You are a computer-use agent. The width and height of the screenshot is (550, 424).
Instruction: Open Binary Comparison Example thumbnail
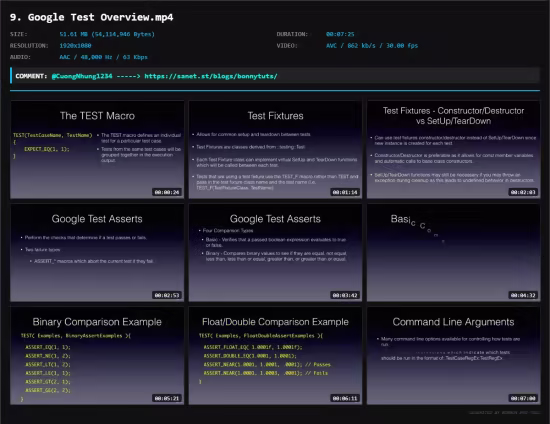coord(97,356)
